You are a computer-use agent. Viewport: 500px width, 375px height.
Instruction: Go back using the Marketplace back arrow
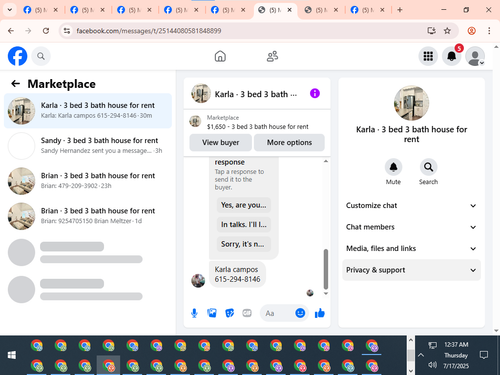[15, 84]
